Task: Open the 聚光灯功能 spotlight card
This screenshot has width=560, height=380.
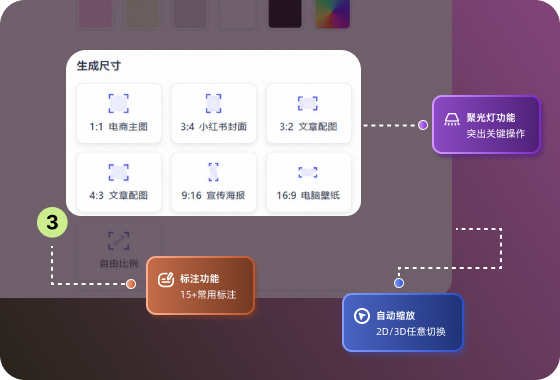Action: [x=486, y=125]
